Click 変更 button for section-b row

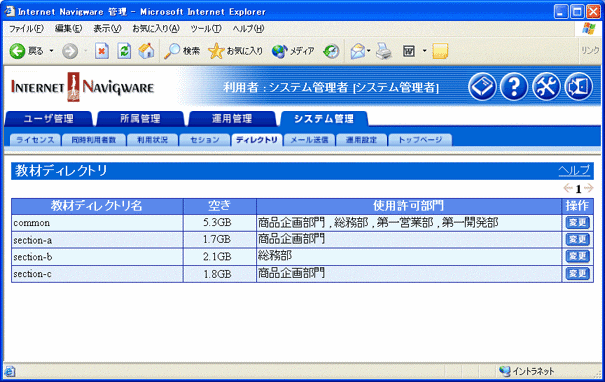tap(578, 256)
